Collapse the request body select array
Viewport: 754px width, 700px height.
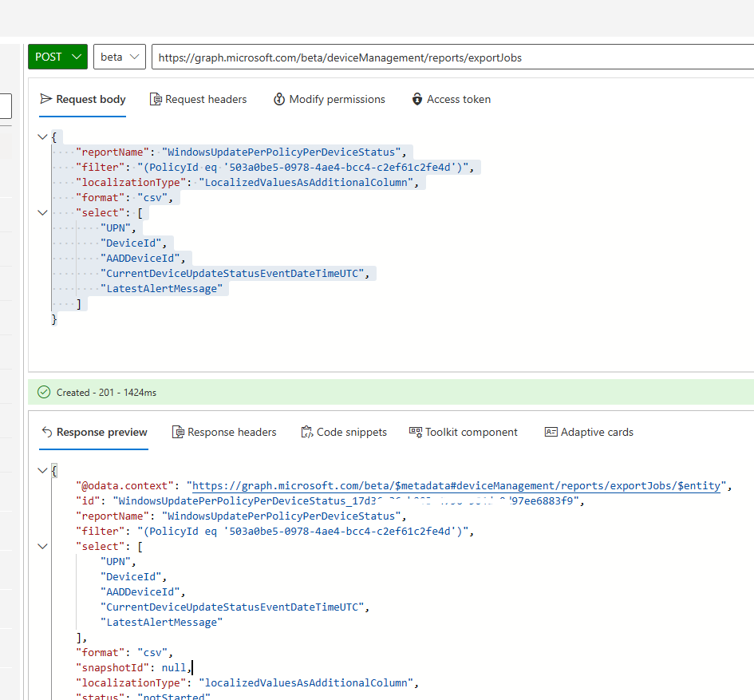pyautogui.click(x=42, y=212)
